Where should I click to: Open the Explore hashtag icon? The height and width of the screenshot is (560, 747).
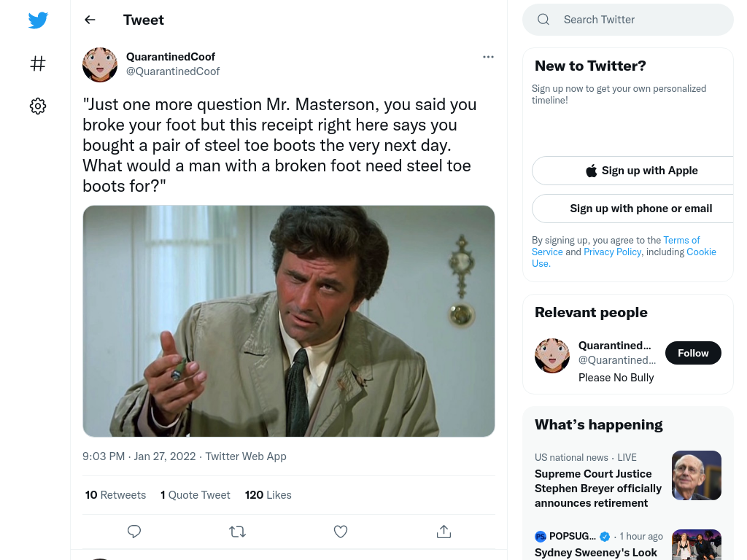click(38, 63)
